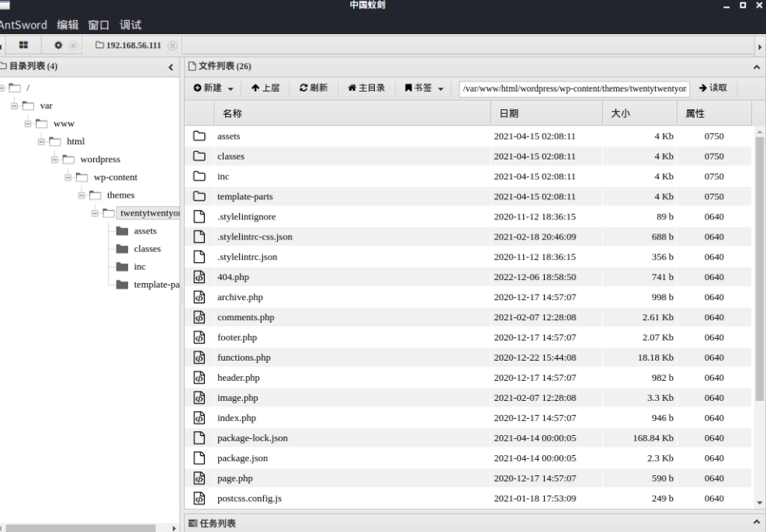766x532 pixels.
Task: Click code file icon of postcss.config.js
Action: point(199,499)
